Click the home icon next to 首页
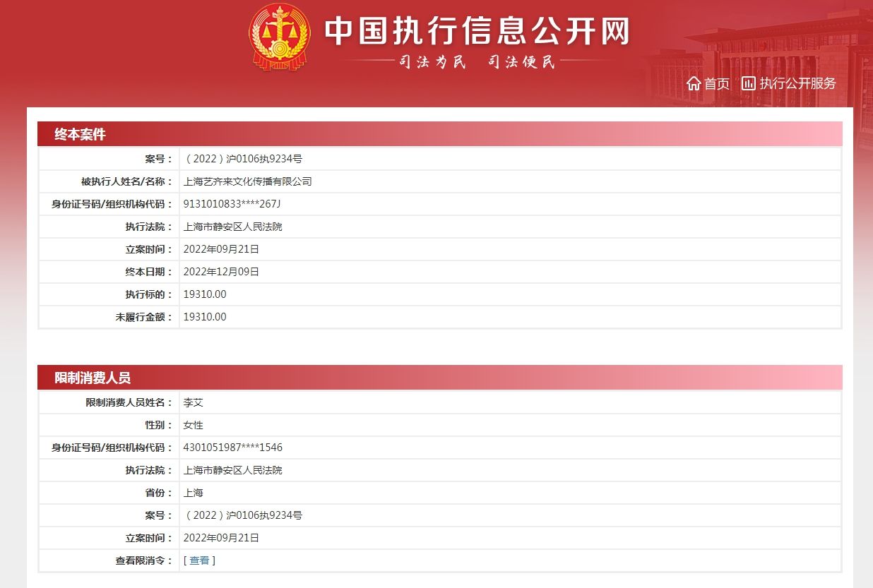This screenshot has width=873, height=588. click(x=694, y=83)
